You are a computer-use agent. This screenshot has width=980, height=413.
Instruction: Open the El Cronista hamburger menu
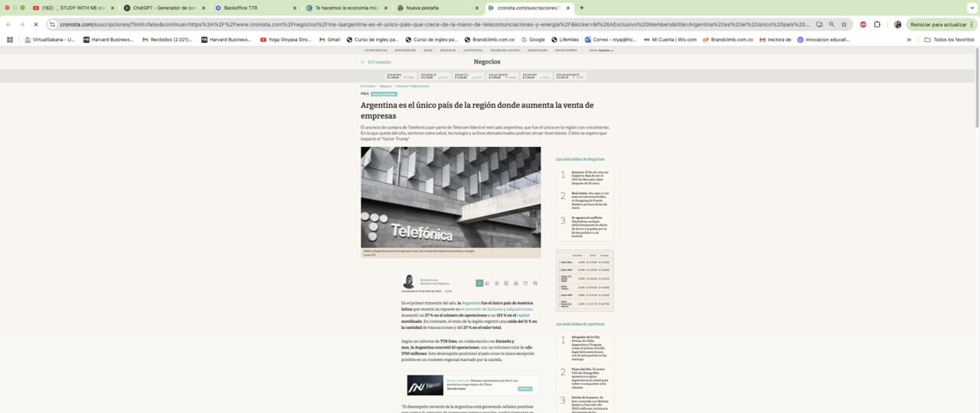click(363, 62)
